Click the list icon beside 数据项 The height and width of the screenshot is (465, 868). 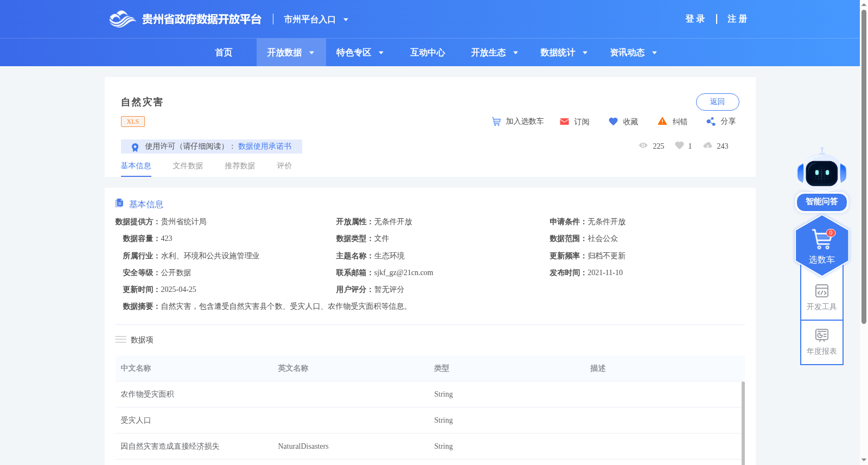120,340
